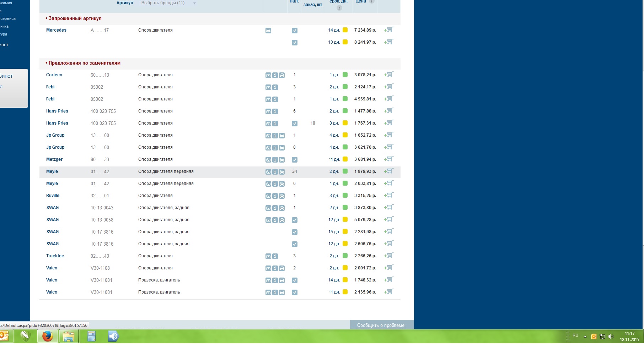Open info icon for Corteco row
This screenshot has height=345, width=644.
(x=275, y=75)
